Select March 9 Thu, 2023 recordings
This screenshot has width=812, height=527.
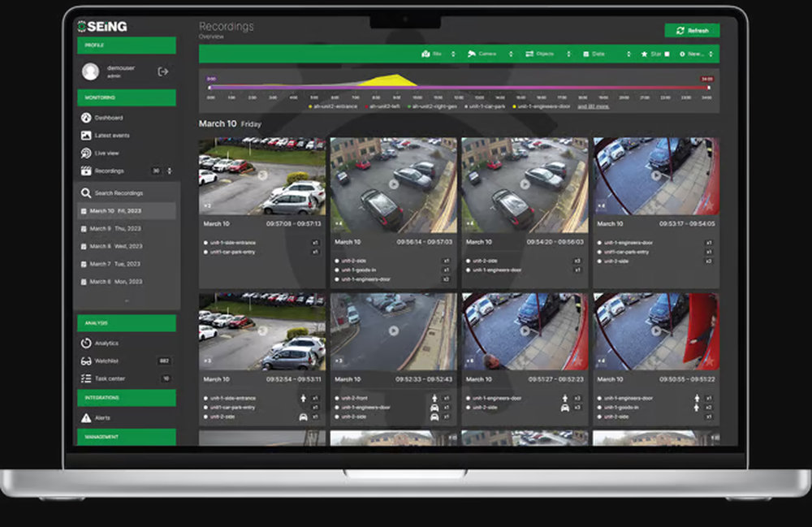coord(127,229)
